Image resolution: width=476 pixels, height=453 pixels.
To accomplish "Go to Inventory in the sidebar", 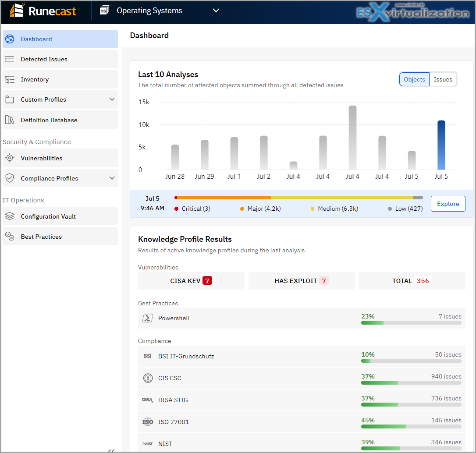I will (60, 79).
